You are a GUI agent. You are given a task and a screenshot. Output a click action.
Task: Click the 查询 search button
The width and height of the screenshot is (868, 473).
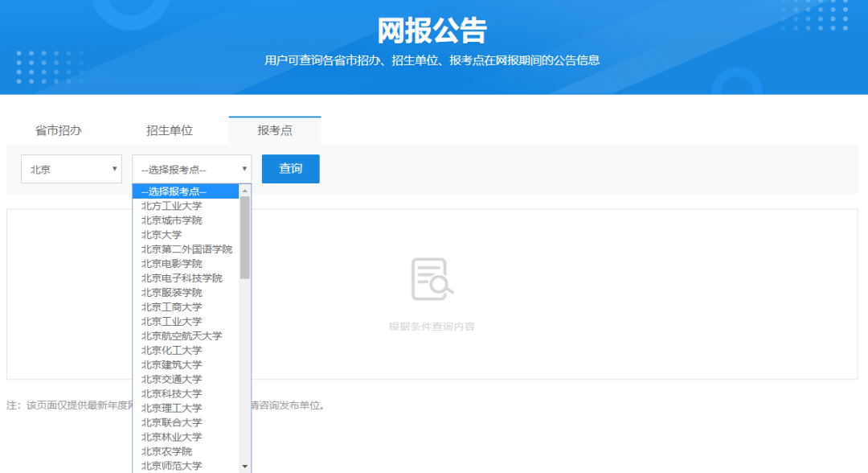coord(290,168)
